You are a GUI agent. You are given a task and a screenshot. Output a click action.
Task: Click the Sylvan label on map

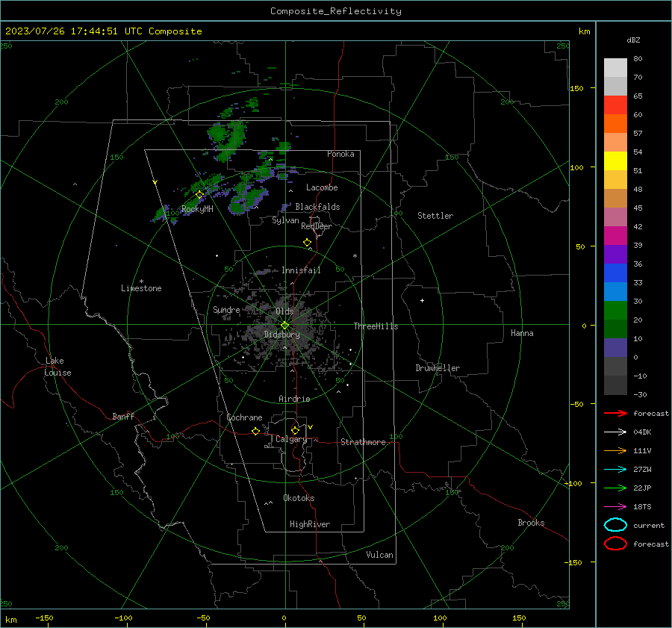[x=285, y=220]
